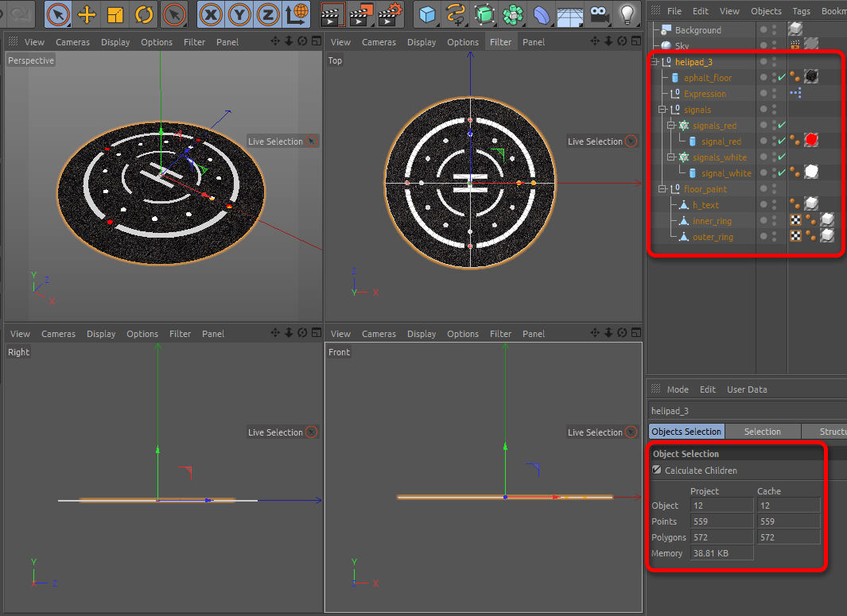Open the Tags menu in Object Manager

(x=801, y=11)
